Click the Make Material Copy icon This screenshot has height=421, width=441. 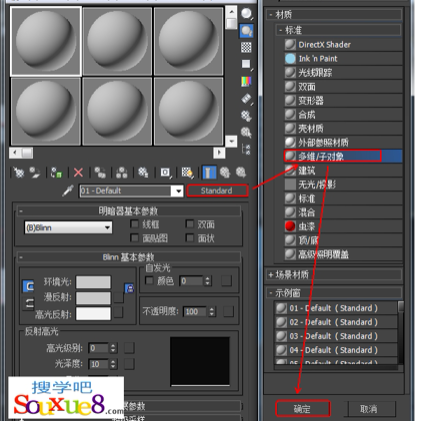tap(100, 172)
